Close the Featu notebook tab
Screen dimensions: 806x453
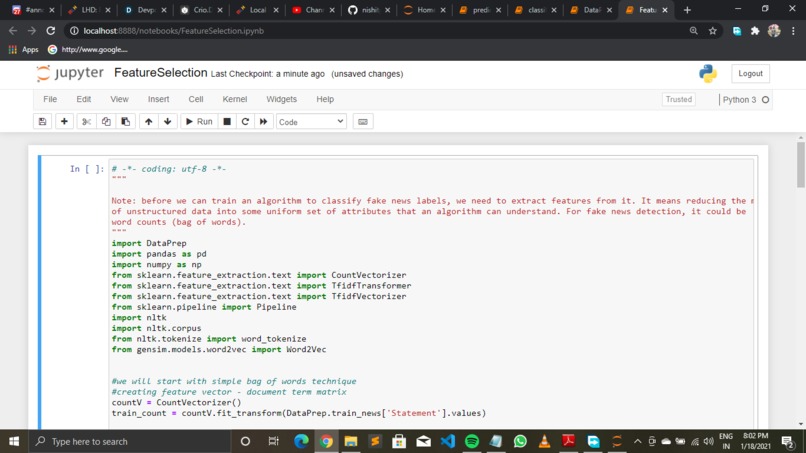[x=665, y=10]
